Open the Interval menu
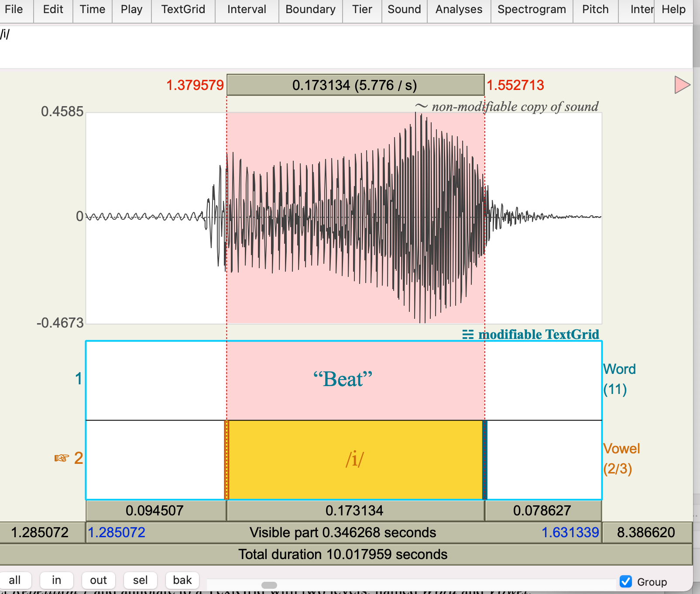 point(247,10)
